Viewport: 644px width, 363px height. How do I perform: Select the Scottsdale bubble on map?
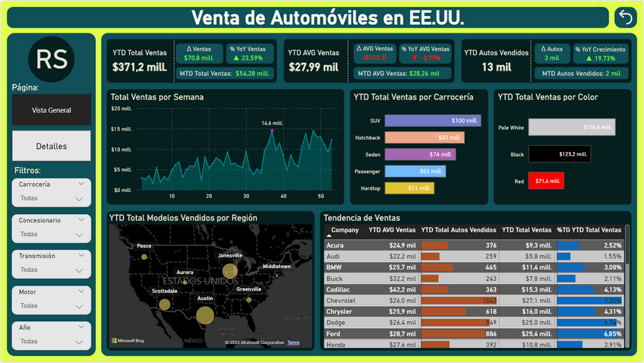pyautogui.click(x=165, y=305)
